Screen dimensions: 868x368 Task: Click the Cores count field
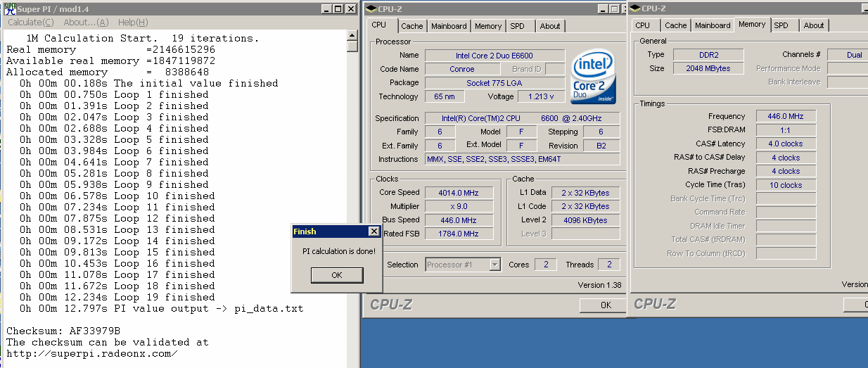coord(545,265)
